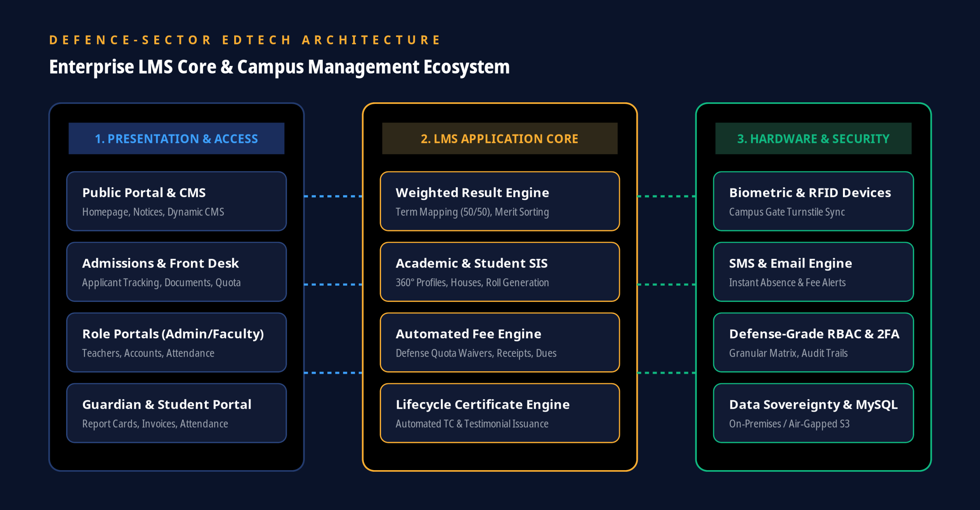Image resolution: width=980 pixels, height=510 pixels.
Task: Open the Academic & Student SIS card
Action: pos(500,272)
